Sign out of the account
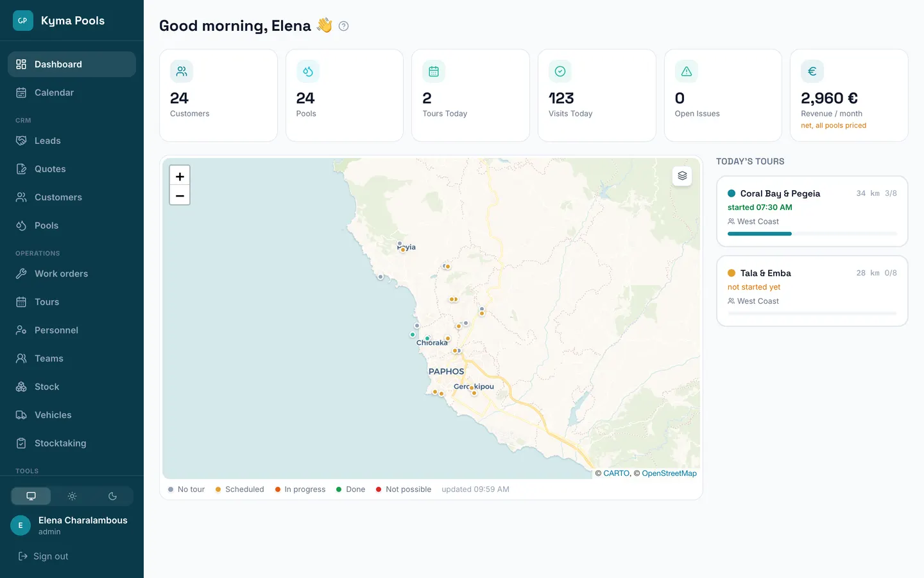924x578 pixels. point(43,556)
